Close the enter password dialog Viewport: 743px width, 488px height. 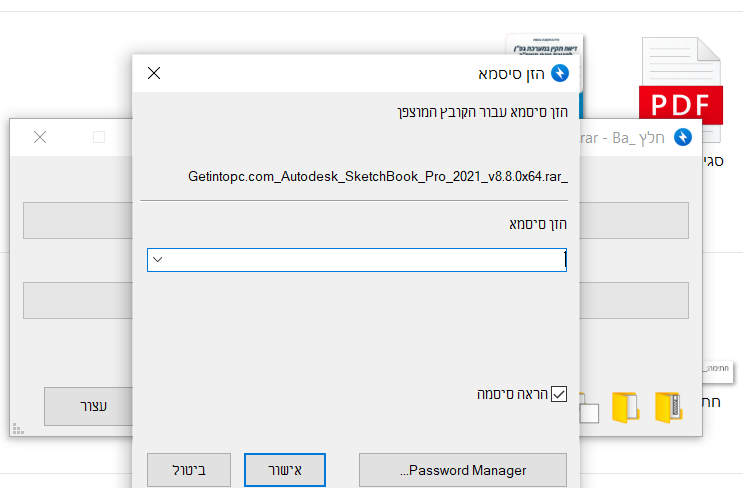[154, 73]
